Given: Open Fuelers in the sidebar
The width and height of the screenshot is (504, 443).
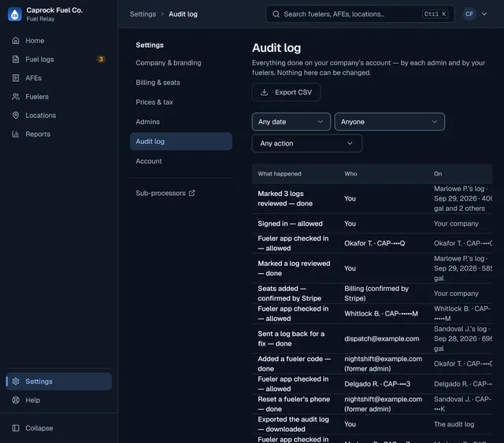Looking at the screenshot, I should tap(58, 96).
